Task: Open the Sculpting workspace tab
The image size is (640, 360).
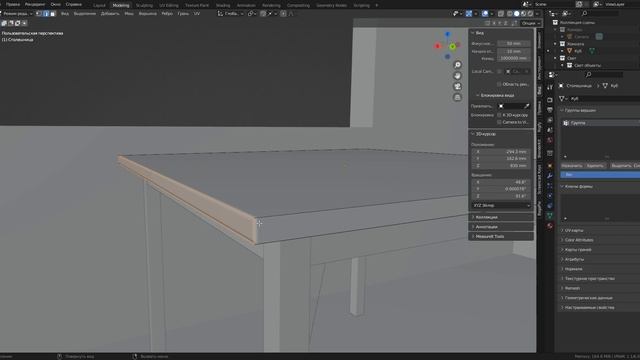Action: coord(144,5)
